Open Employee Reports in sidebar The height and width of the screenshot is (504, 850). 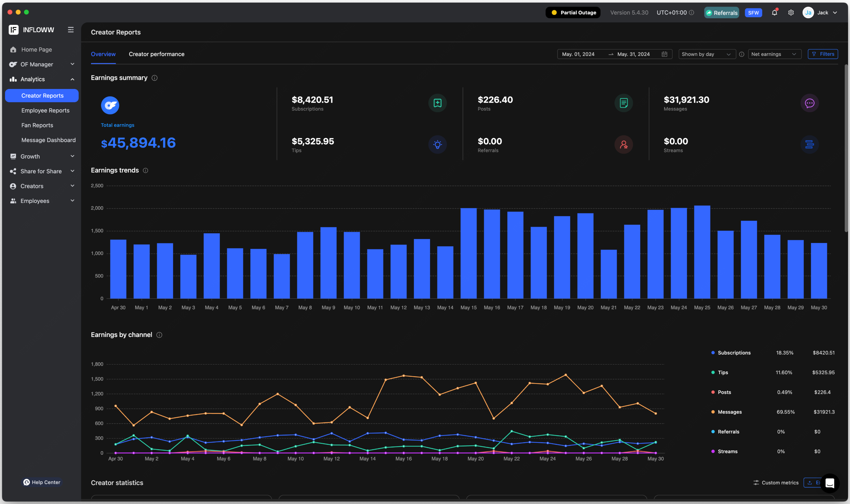[x=45, y=111]
